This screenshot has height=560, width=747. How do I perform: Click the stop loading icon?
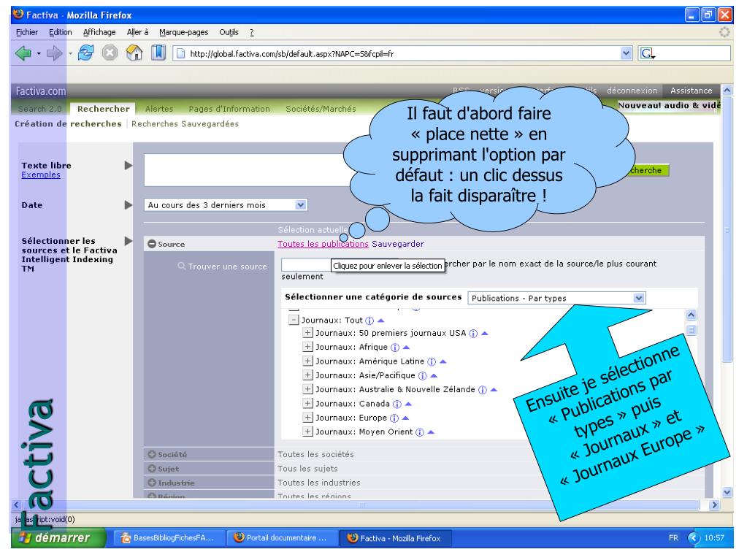coord(108,53)
